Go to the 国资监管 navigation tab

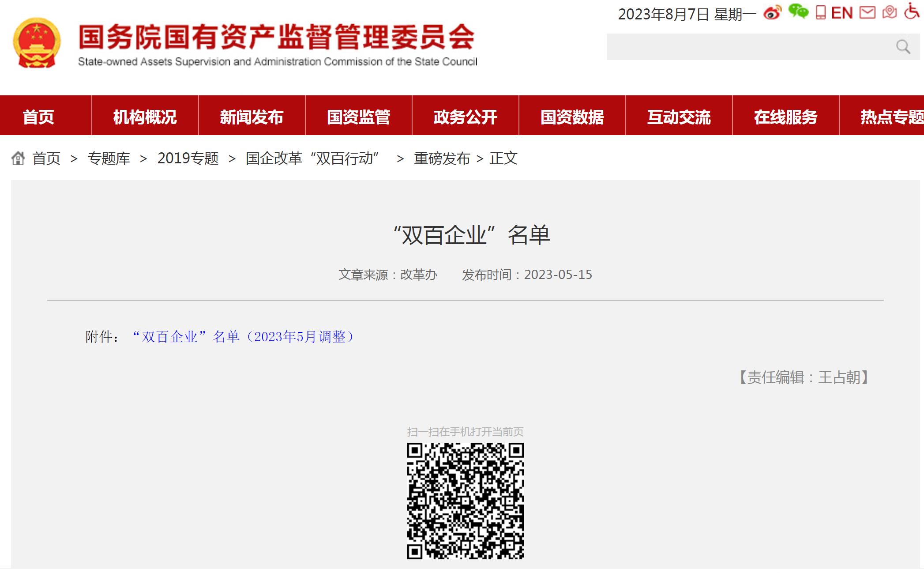pyautogui.click(x=358, y=117)
